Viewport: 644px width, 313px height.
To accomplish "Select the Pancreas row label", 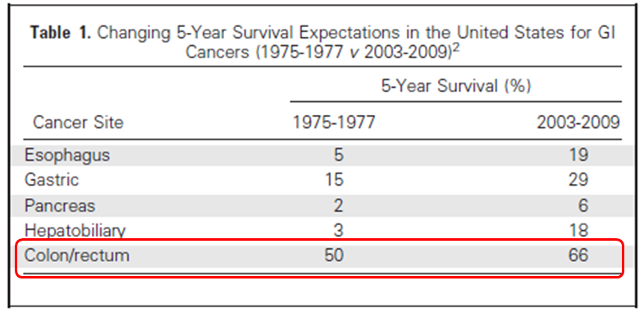I will coord(60,205).
